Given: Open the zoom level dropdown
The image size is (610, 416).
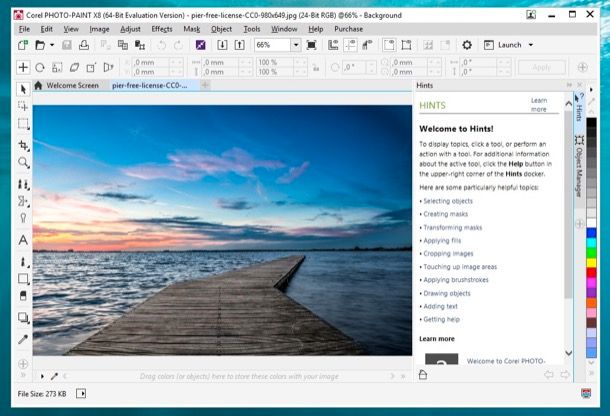Looking at the screenshot, I should (x=296, y=45).
